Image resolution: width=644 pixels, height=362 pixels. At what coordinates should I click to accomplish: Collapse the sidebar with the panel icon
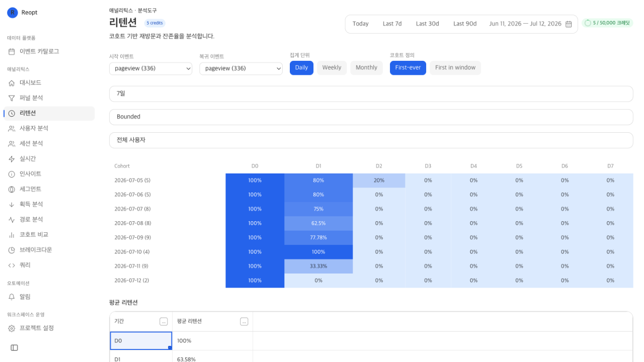[14, 348]
